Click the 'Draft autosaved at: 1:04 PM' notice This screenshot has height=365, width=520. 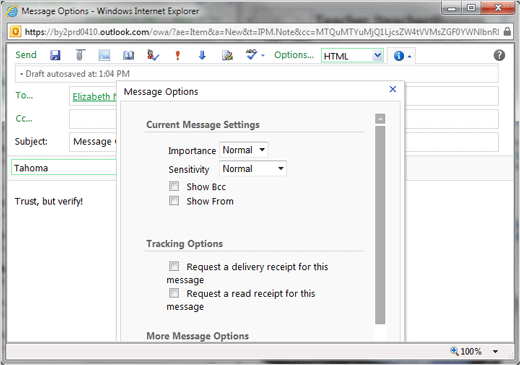(77, 74)
